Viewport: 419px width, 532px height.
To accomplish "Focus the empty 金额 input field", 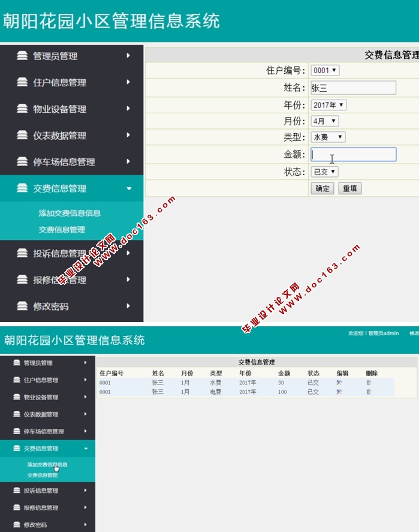I will coord(353,154).
